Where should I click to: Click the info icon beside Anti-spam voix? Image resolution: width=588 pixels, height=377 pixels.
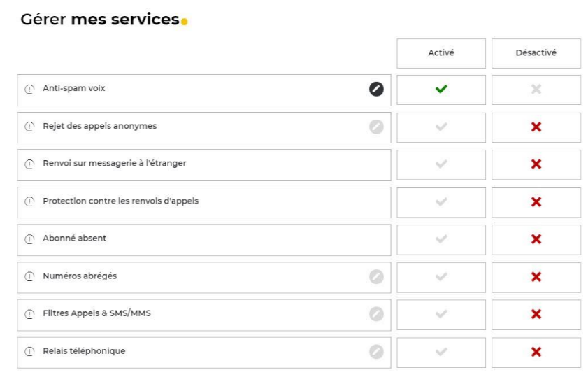tap(30, 90)
